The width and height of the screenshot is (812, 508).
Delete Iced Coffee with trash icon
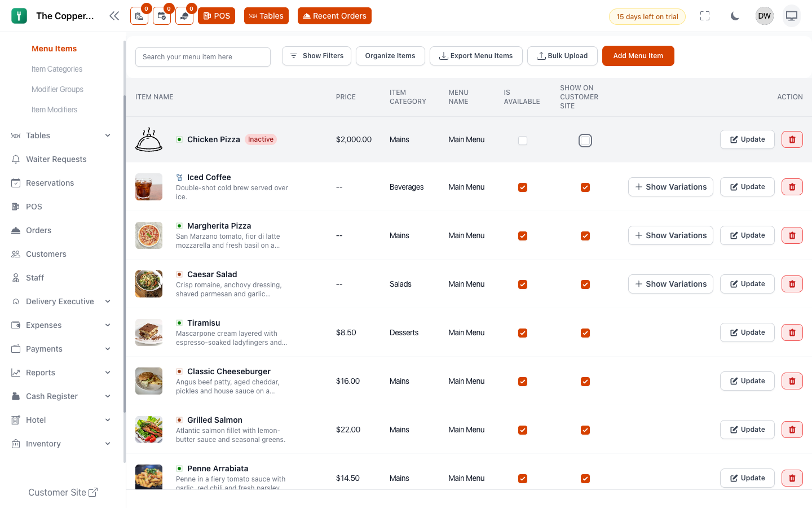click(792, 187)
